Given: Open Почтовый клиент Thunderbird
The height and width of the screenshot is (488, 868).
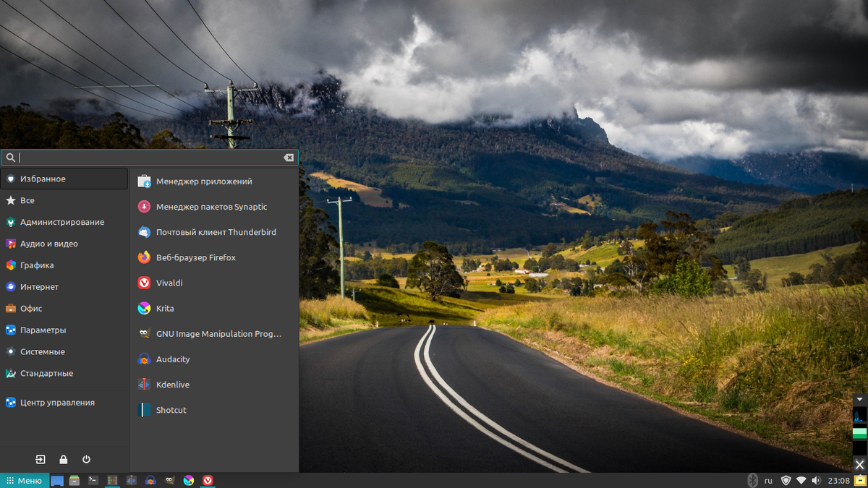Looking at the screenshot, I should (214, 232).
